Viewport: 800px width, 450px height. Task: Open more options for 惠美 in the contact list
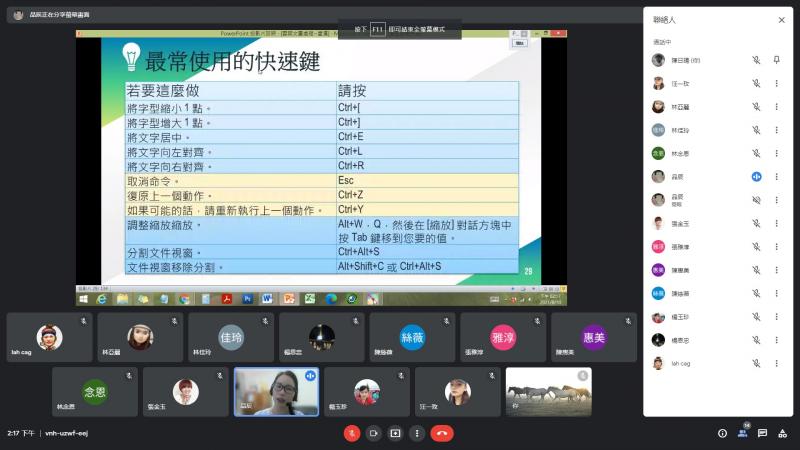(777, 270)
